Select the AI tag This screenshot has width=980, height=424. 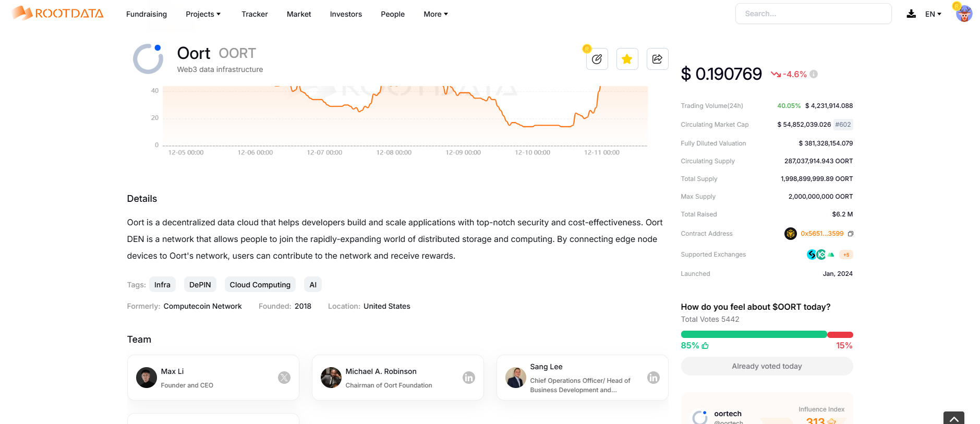click(313, 284)
